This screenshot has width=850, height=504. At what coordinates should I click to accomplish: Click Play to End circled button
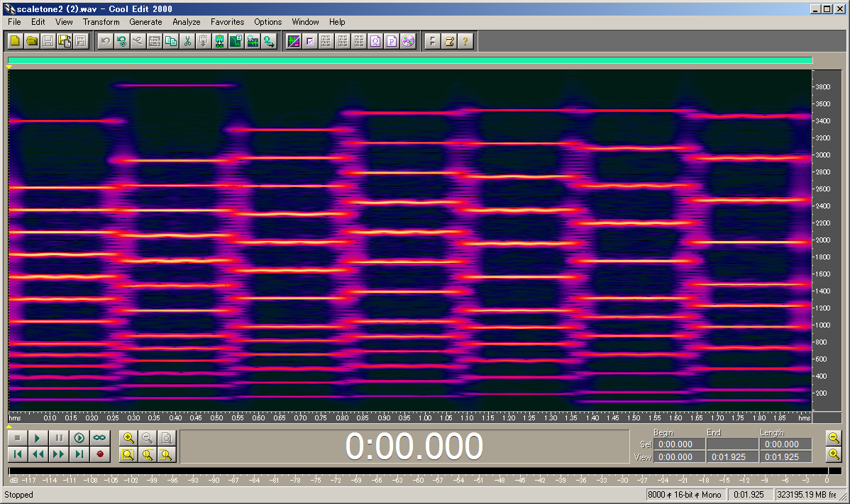[x=79, y=438]
